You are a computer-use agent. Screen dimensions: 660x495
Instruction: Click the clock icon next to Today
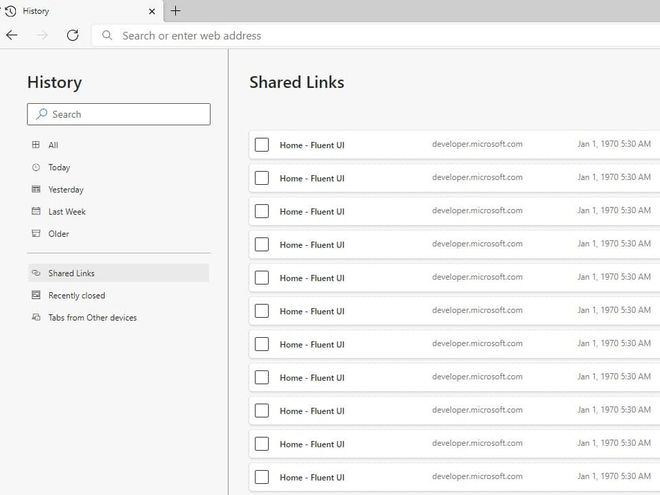coord(36,167)
